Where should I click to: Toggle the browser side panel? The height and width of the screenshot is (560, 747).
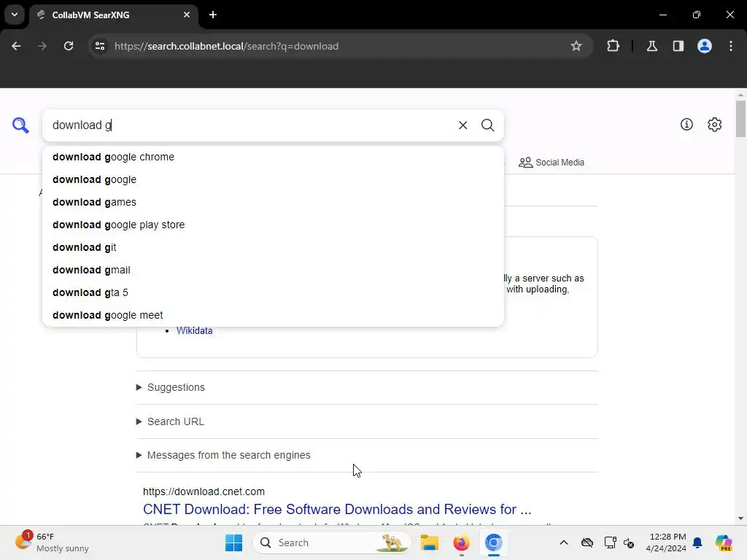(678, 46)
